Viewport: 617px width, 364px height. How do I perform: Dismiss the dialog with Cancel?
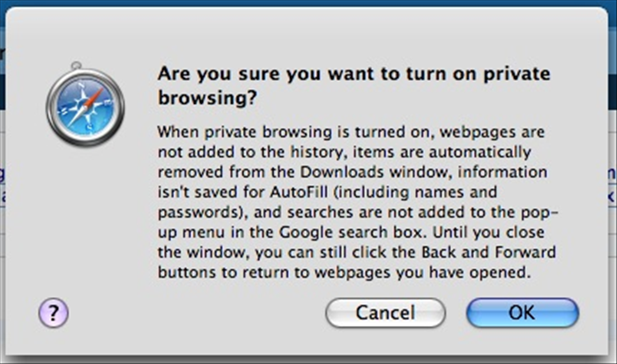click(386, 313)
